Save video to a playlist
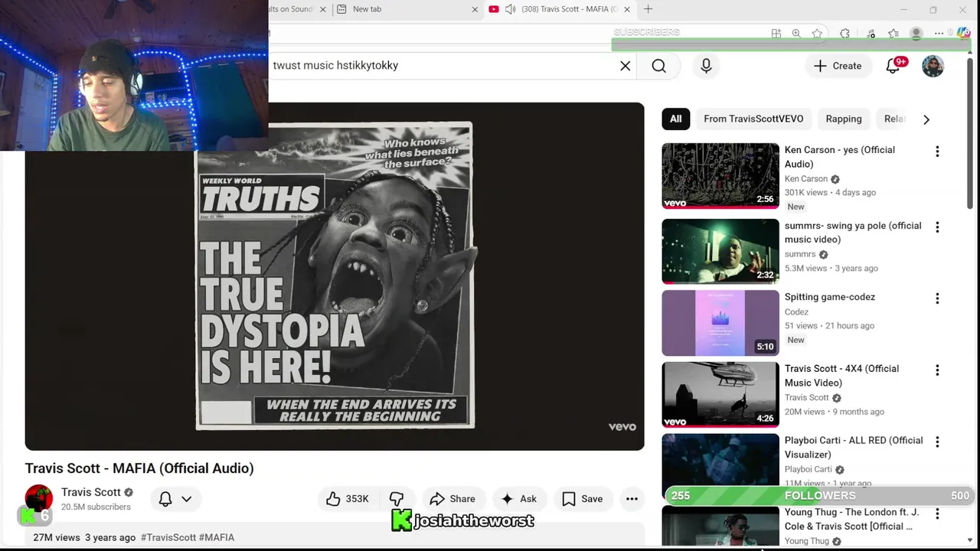Screen dimensions: 980x551 point(582,499)
